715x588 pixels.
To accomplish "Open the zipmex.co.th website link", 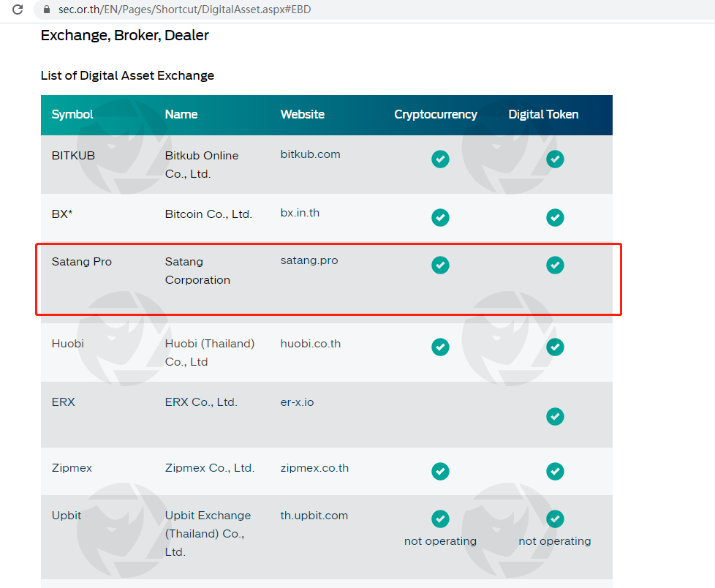I will click(x=314, y=467).
